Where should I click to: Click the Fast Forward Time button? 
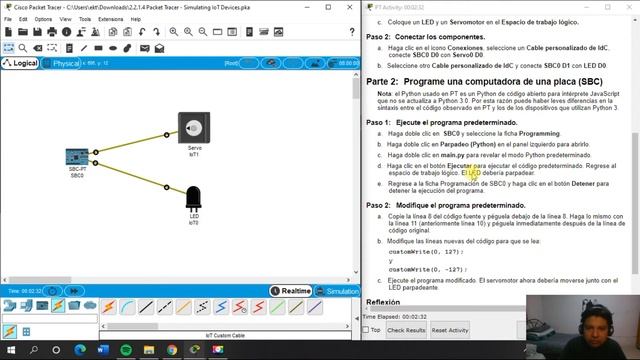point(74,291)
